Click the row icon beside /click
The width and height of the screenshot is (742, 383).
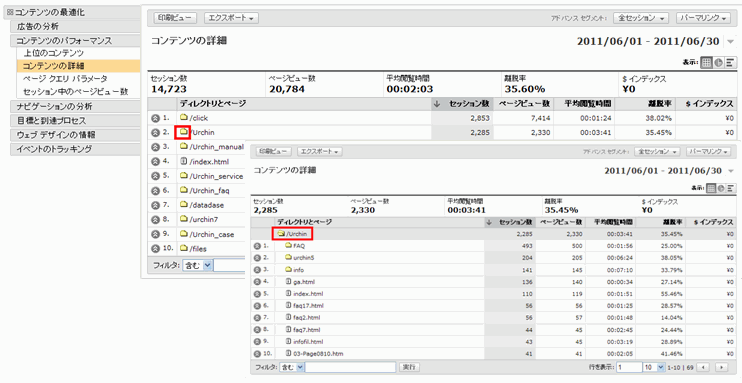tap(155, 118)
